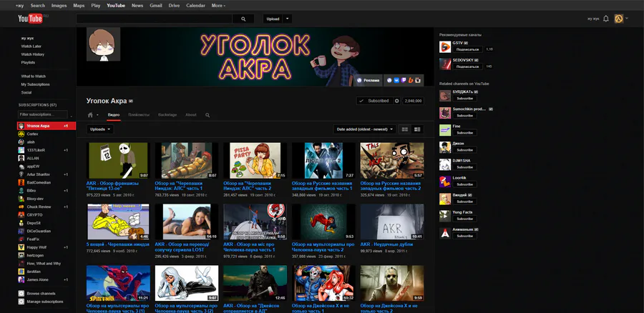Click the Browse channels icon
Screen dimensions: 644x313
pos(21,294)
